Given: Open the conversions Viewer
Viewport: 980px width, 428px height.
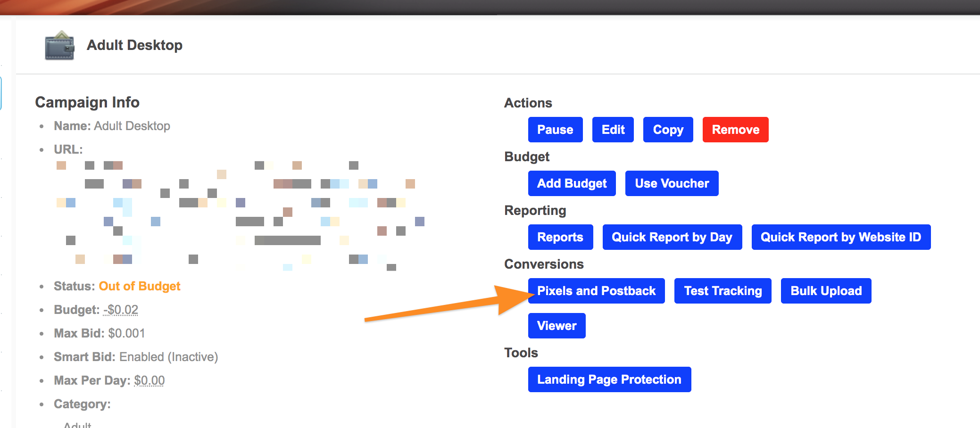Looking at the screenshot, I should [556, 326].
